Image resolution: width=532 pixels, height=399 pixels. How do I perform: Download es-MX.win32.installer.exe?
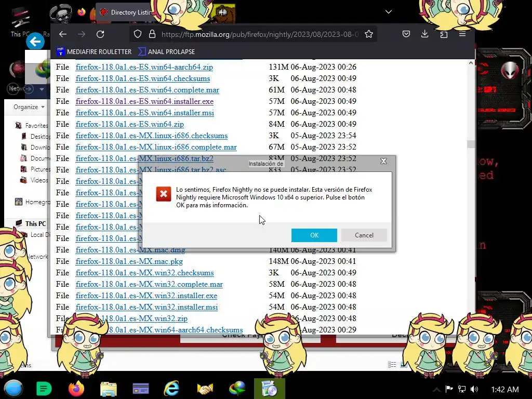pos(146,296)
